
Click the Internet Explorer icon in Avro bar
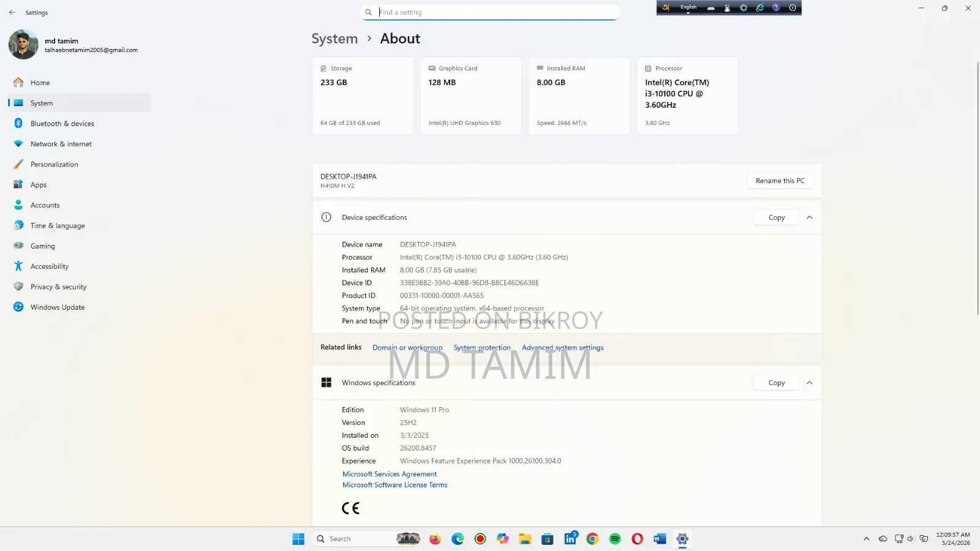coord(760,8)
